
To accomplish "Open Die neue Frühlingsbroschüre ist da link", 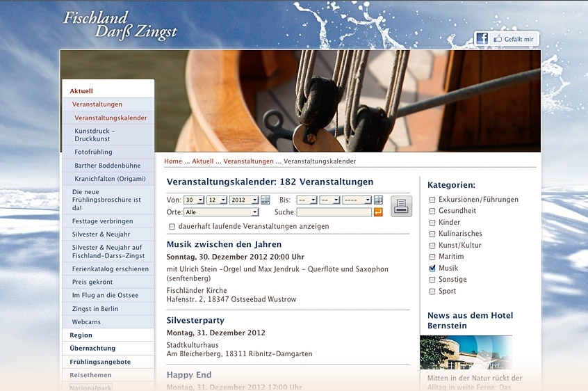I will [106, 200].
